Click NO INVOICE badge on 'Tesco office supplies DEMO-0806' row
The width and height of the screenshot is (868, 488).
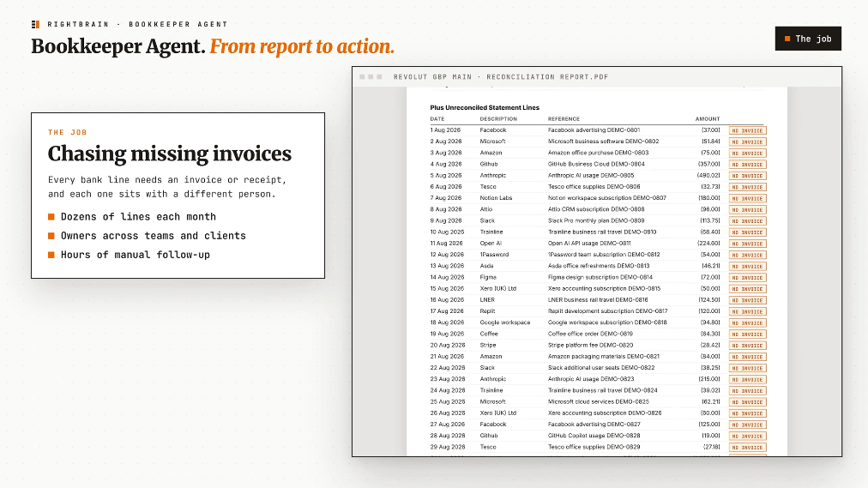click(x=747, y=187)
